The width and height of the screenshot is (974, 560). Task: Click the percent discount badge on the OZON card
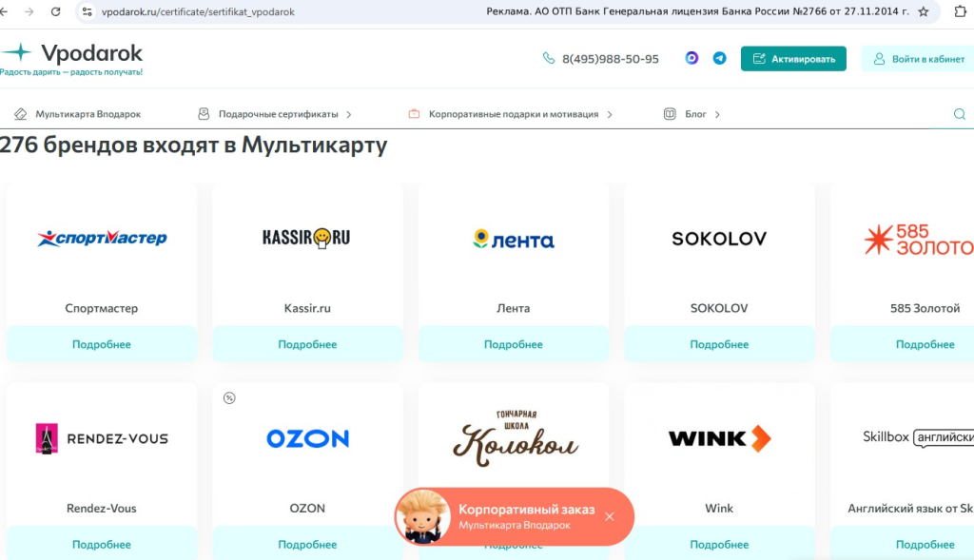pyautogui.click(x=229, y=398)
